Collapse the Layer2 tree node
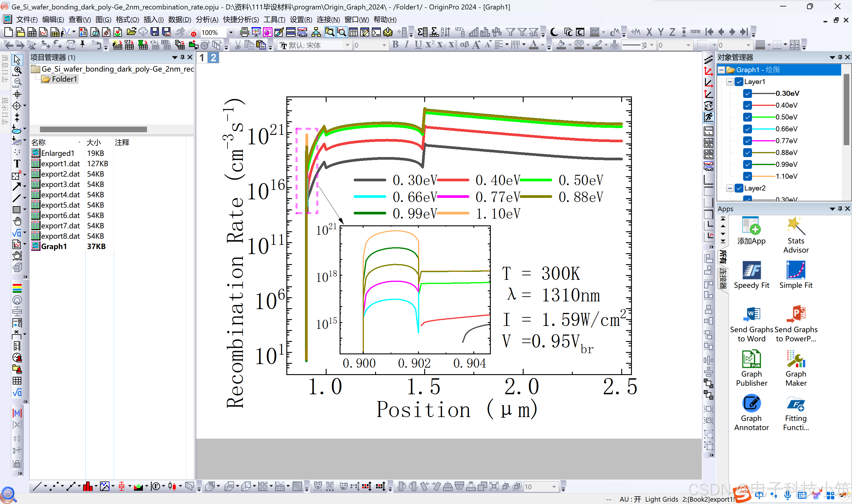Screen dimensions: 852x504 point(730,188)
